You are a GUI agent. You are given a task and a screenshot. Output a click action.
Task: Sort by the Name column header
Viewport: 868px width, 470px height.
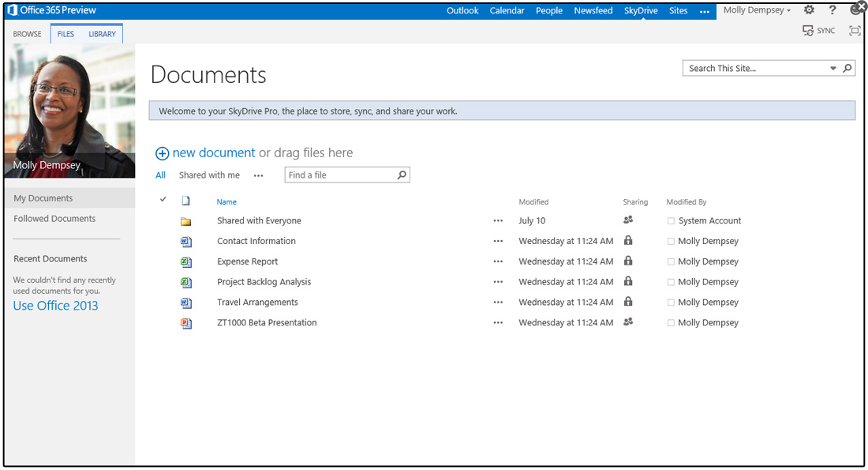pos(226,201)
